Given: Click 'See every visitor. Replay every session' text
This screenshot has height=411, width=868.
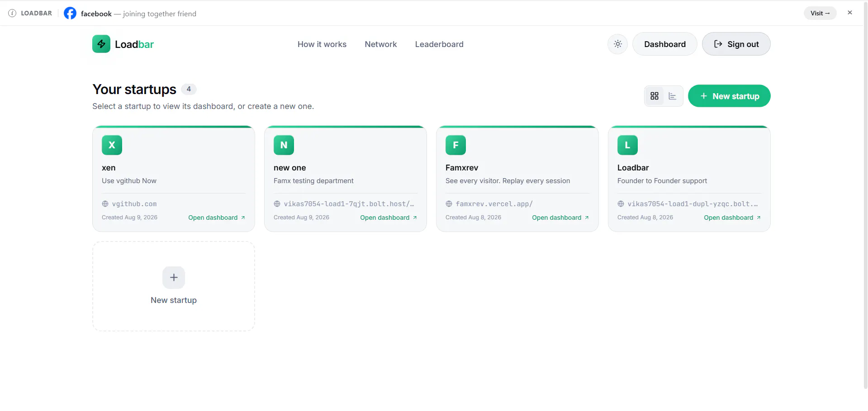Looking at the screenshot, I should click(x=508, y=181).
